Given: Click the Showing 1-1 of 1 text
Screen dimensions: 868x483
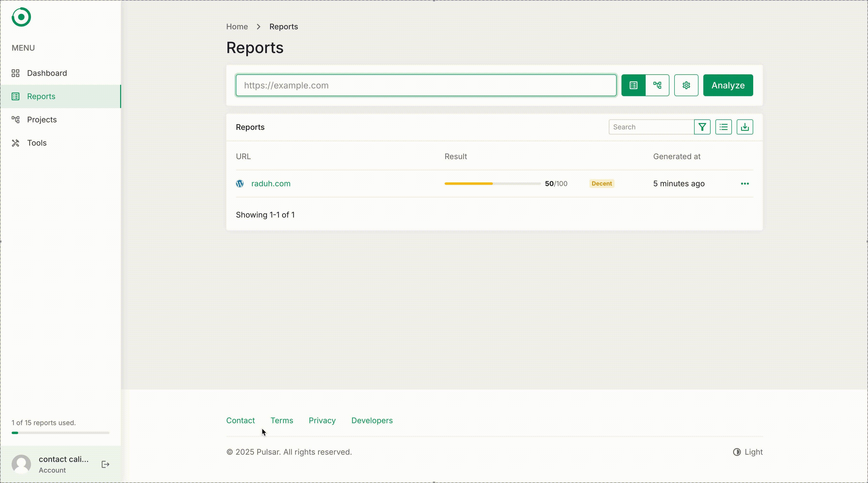Looking at the screenshot, I should 265,215.
